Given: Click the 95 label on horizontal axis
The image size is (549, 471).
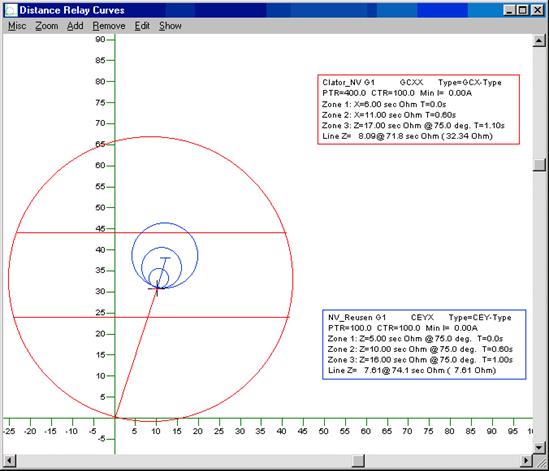Looking at the screenshot, I should click(513, 431).
